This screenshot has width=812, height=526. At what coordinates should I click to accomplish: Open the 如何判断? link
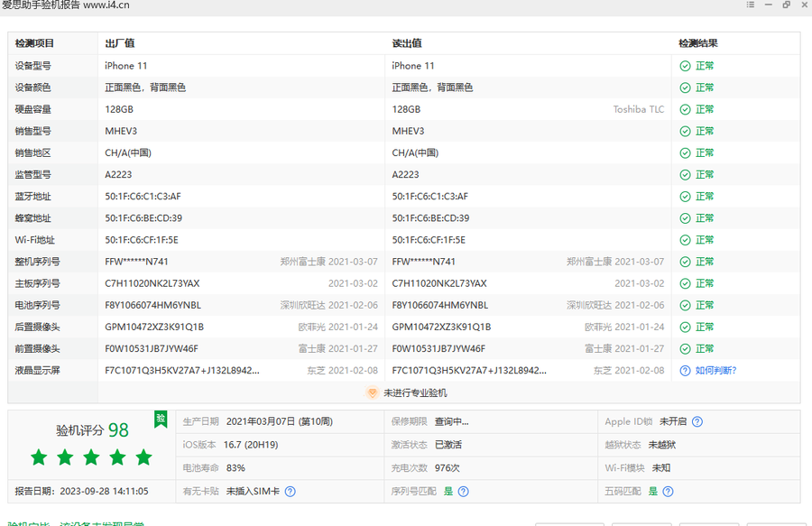(x=715, y=371)
